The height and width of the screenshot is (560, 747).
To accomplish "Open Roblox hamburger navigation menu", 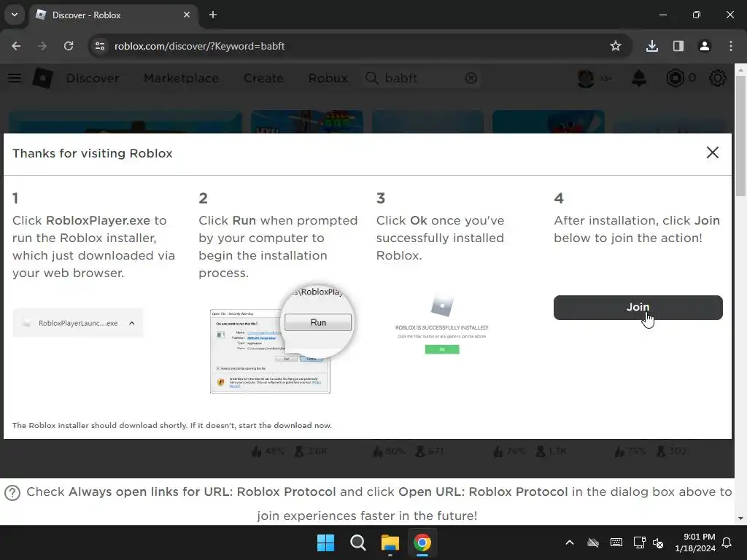I will click(15, 78).
